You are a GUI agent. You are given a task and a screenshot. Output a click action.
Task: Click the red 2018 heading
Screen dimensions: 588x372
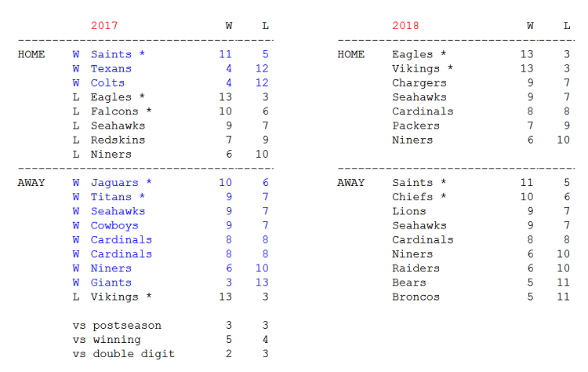pyautogui.click(x=406, y=26)
